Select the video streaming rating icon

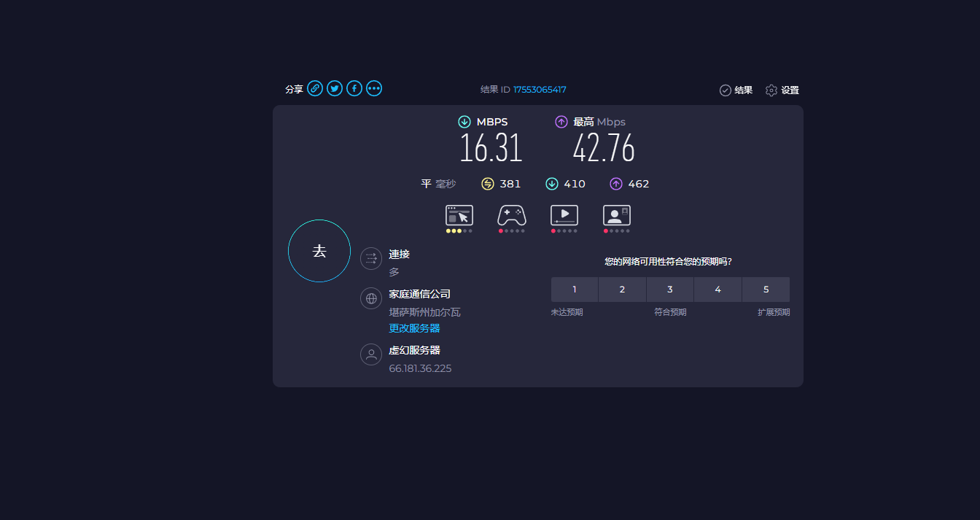564,216
